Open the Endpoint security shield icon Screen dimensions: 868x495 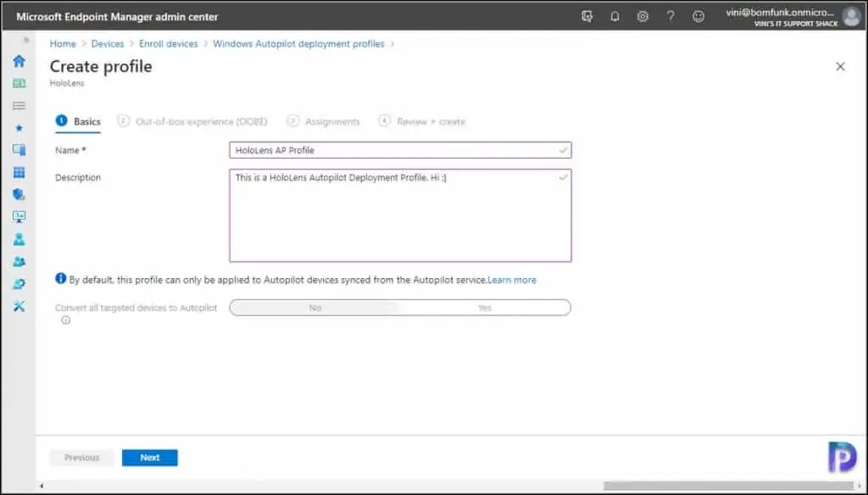coord(19,193)
